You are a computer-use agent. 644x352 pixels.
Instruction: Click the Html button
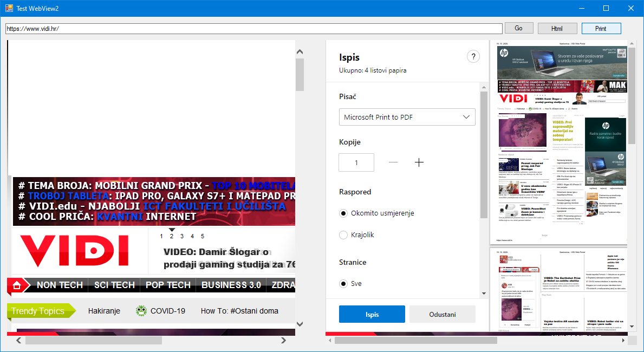(x=557, y=28)
